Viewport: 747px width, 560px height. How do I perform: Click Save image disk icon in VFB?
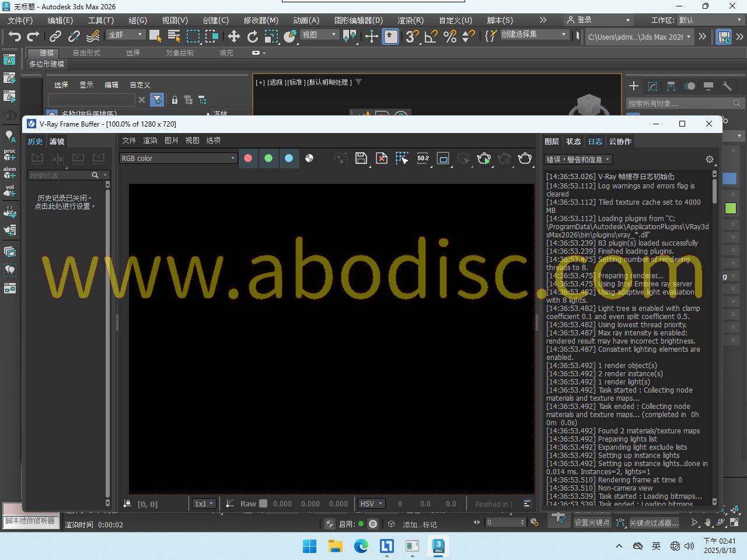coord(361,158)
